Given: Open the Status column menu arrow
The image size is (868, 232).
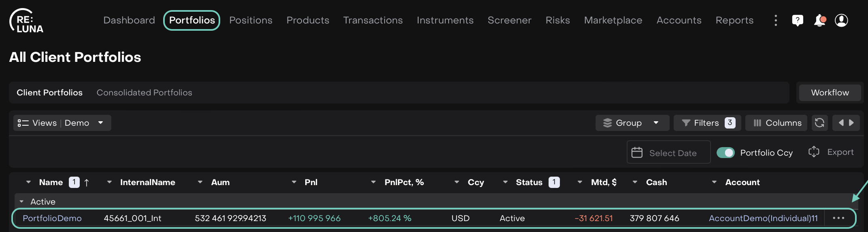Looking at the screenshot, I should click(x=505, y=182).
